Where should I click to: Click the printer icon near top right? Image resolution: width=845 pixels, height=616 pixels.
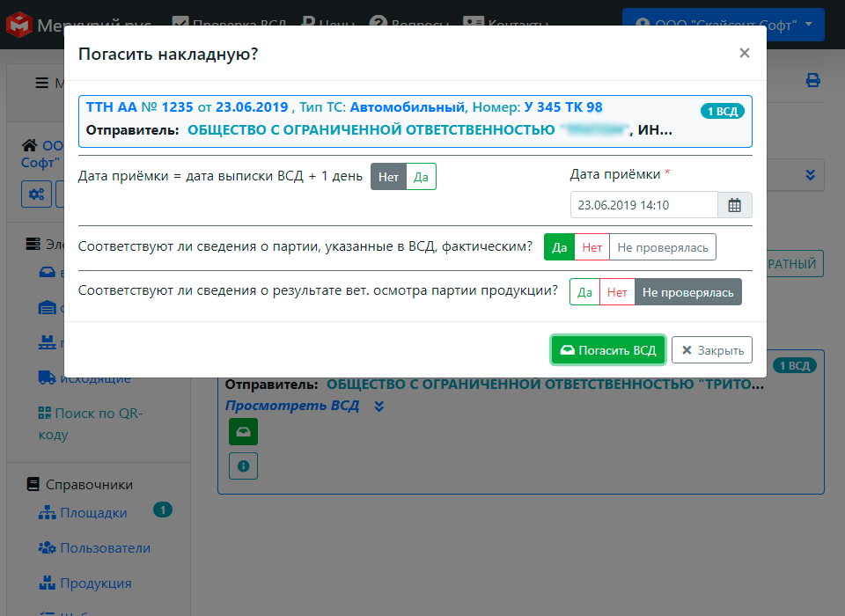[x=812, y=79]
